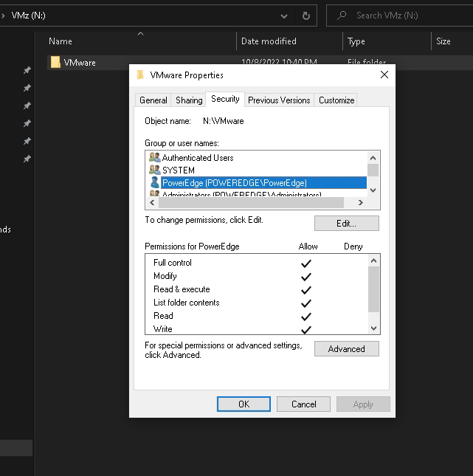The height and width of the screenshot is (476, 473).
Task: Select the Administrators group entry
Action: coord(241,193)
